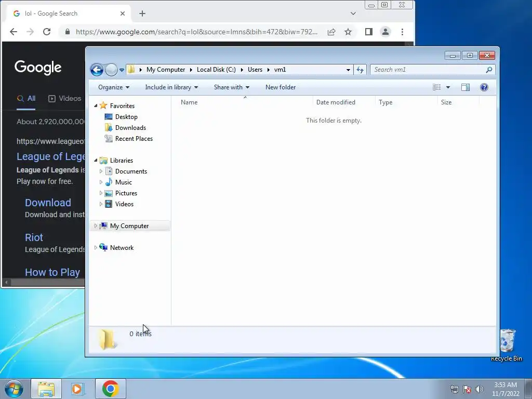
Task: Select My Computer in address breadcrumb
Action: pos(166,70)
